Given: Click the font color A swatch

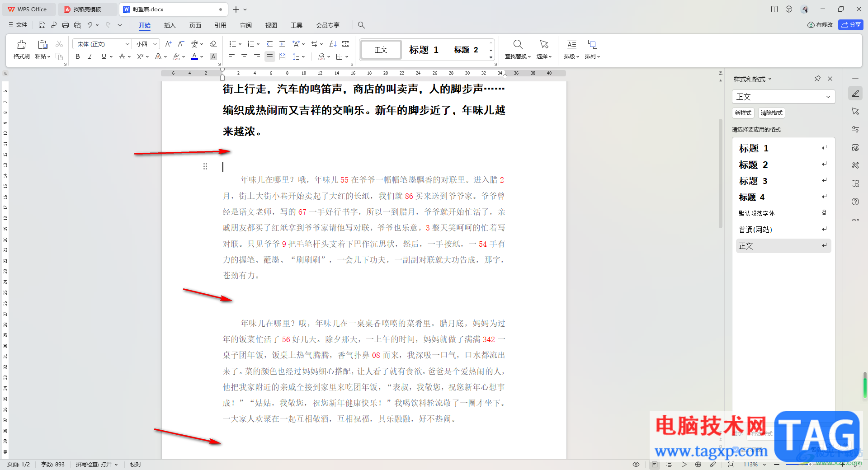Looking at the screenshot, I should (194, 56).
